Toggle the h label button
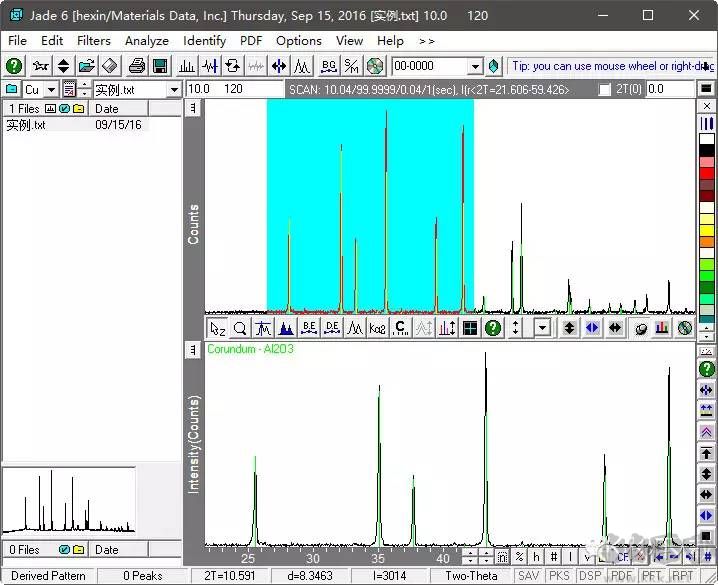The width and height of the screenshot is (718, 585). click(537, 557)
